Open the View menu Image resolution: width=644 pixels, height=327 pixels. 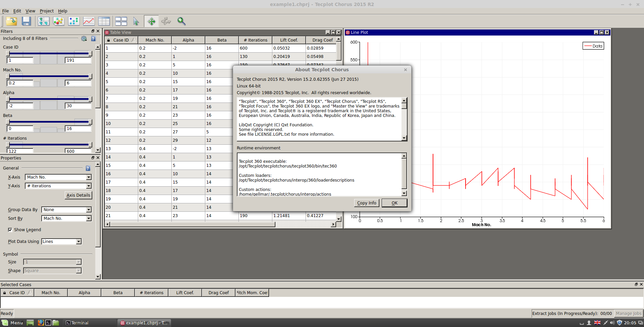(x=30, y=11)
